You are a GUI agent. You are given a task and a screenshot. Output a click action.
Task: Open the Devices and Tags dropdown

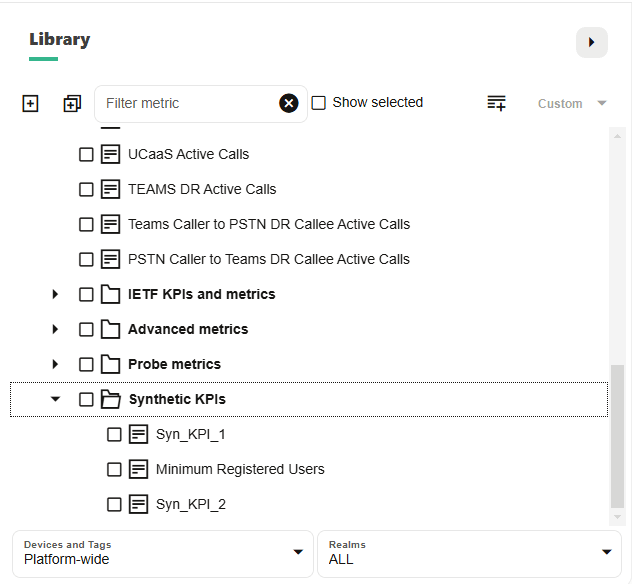click(163, 553)
